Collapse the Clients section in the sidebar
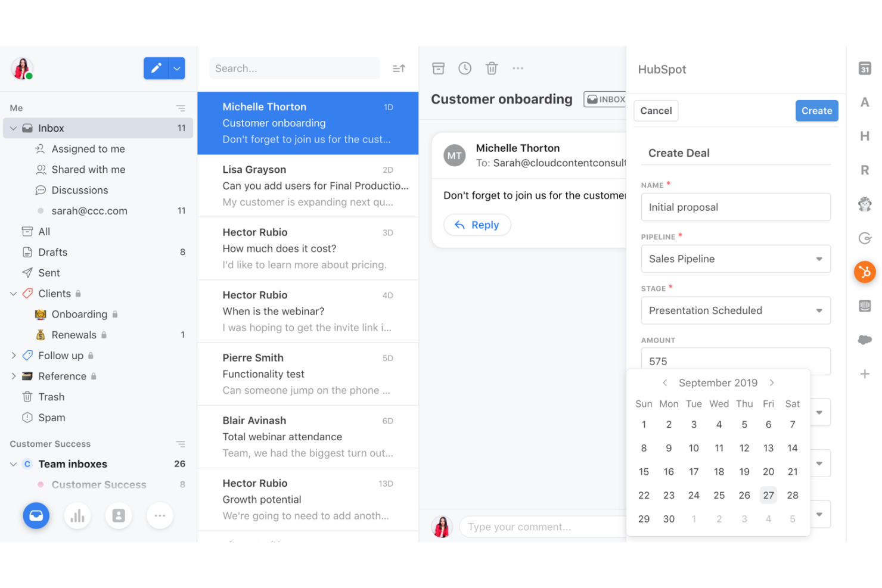This screenshot has width=882, height=588. click(13, 293)
